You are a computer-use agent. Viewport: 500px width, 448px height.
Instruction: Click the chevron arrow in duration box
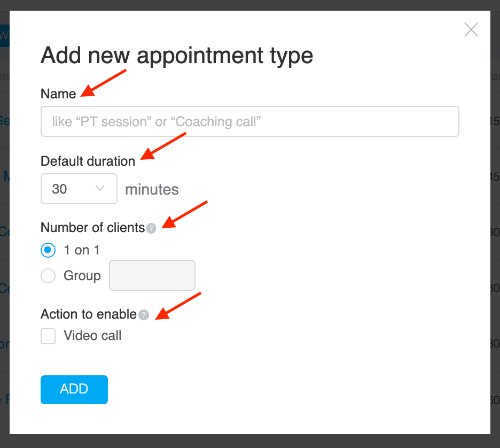tap(100, 189)
